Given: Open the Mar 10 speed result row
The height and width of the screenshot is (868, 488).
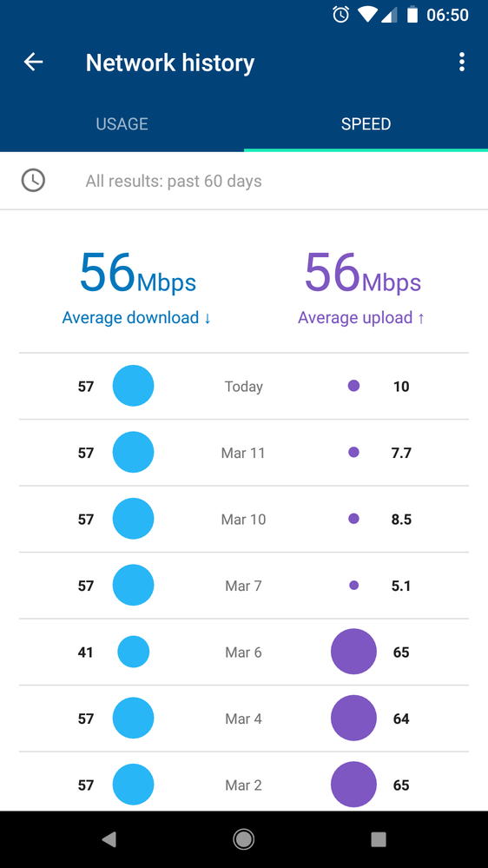Looking at the screenshot, I should 244,520.
